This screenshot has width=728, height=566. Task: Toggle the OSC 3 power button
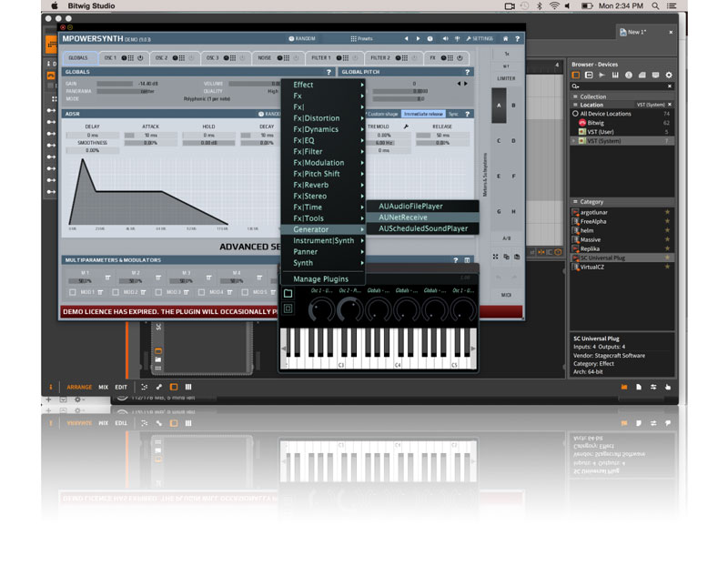click(x=242, y=58)
